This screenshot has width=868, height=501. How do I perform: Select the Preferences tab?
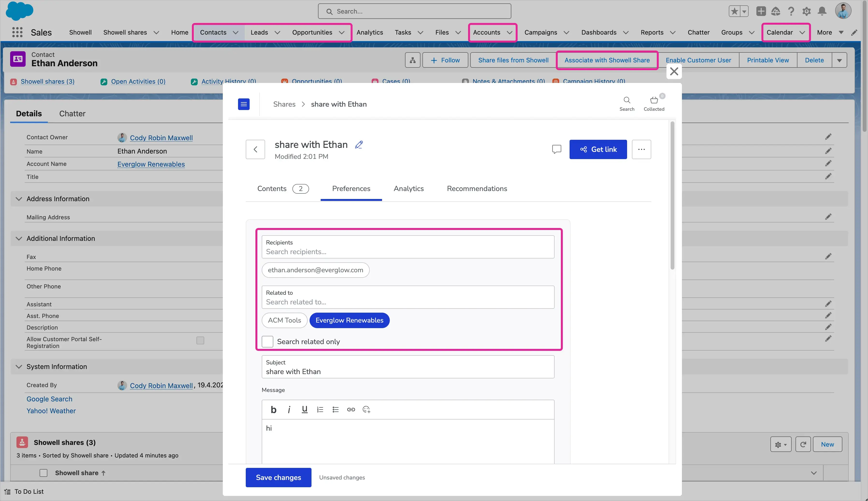[x=351, y=189]
